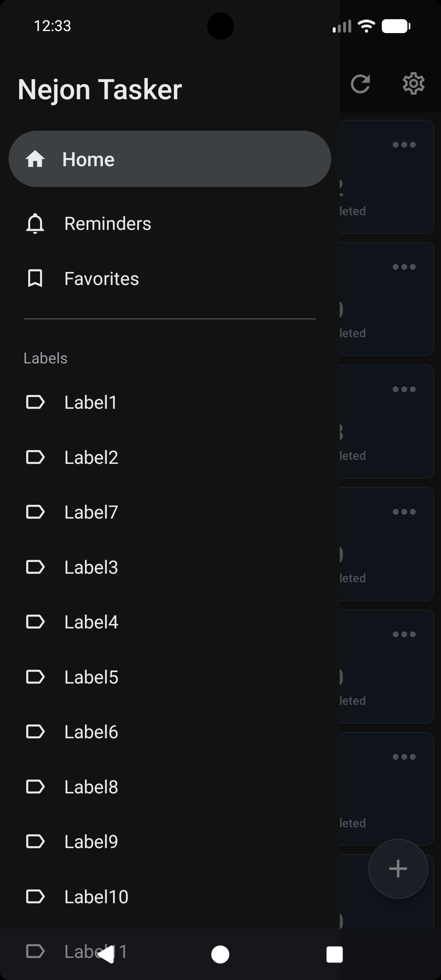Open the third card's three-dot menu
Image resolution: width=441 pixels, height=980 pixels.
pos(404,390)
